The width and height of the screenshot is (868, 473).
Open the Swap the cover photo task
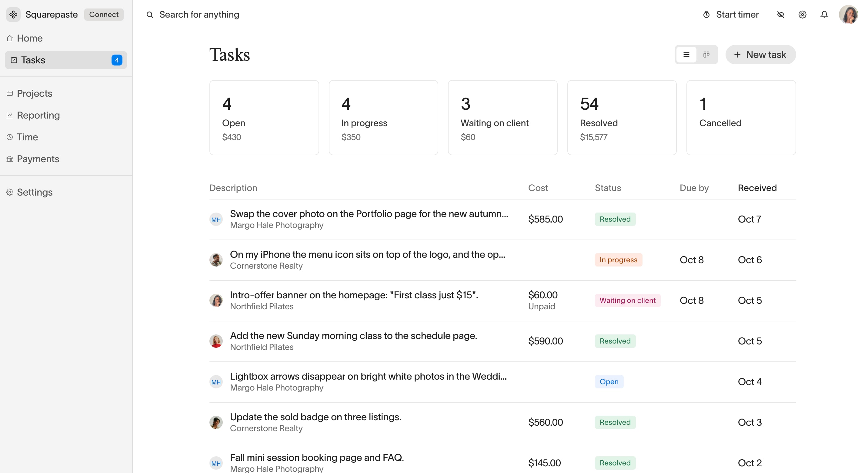click(503, 220)
